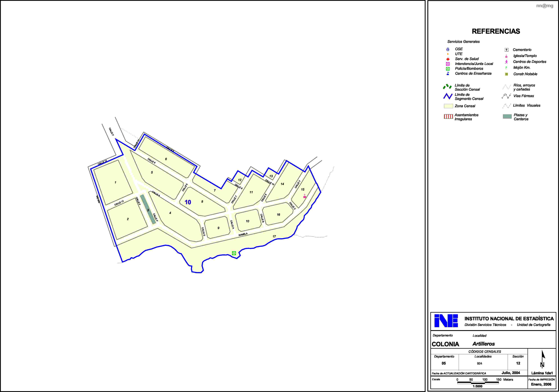Click the Julio, 2004 update date

pos(511,373)
